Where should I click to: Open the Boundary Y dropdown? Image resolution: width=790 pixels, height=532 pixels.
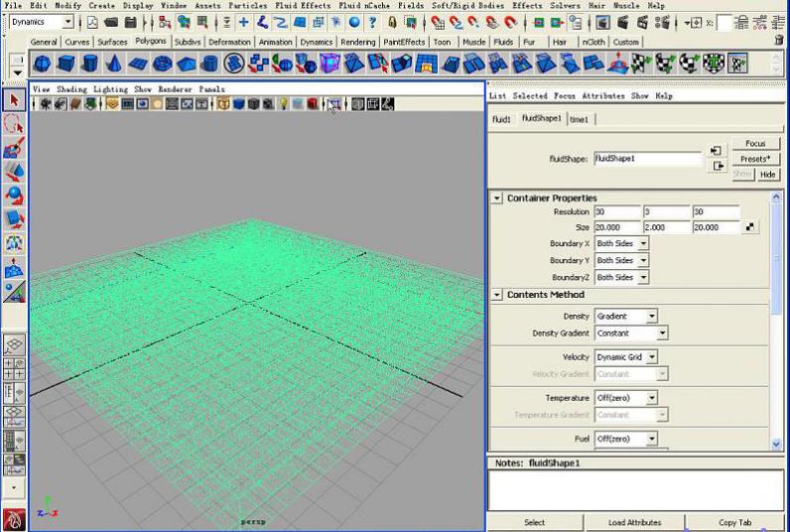point(643,260)
